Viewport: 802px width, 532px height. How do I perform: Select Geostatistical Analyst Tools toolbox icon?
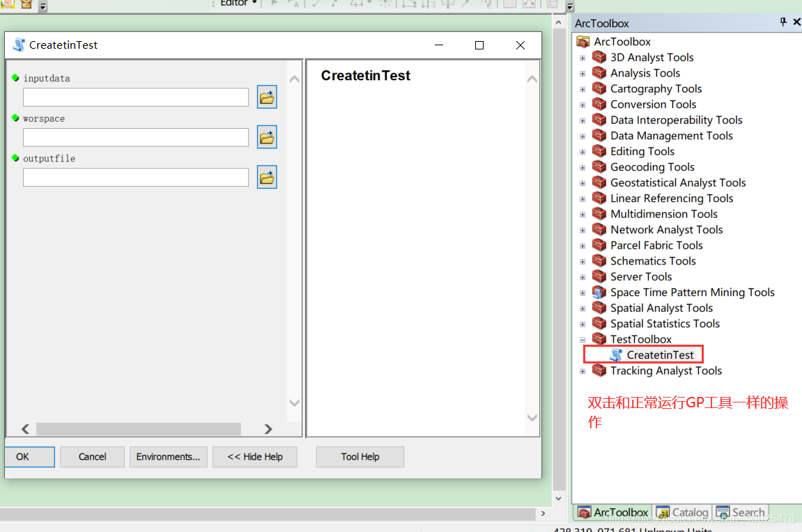599,182
